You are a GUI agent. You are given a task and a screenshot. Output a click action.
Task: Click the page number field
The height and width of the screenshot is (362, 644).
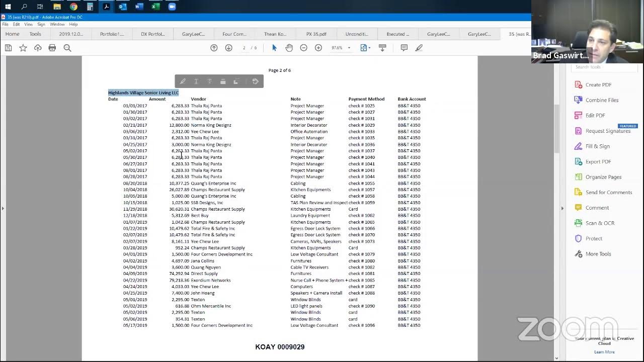click(x=244, y=48)
